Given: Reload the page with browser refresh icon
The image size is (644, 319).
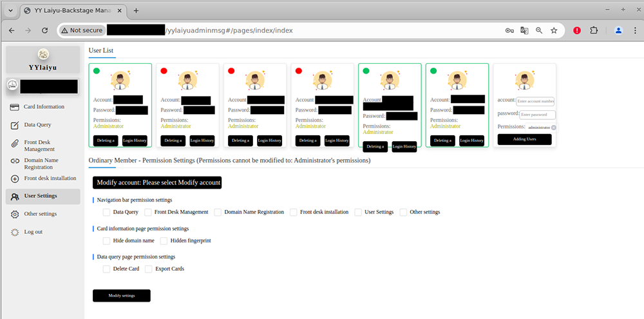Looking at the screenshot, I should tap(44, 30).
